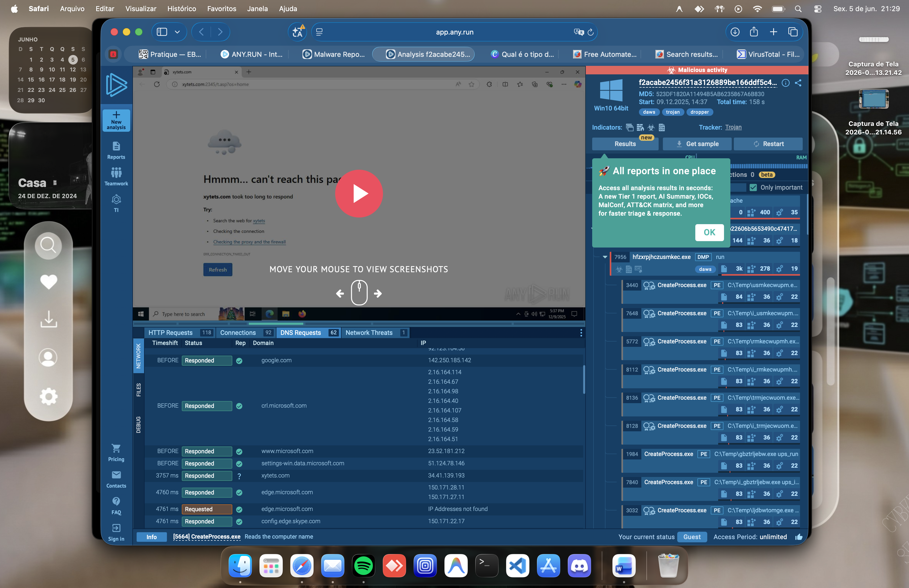
Task: Select the vertical FILES tab
Action: 139,390
